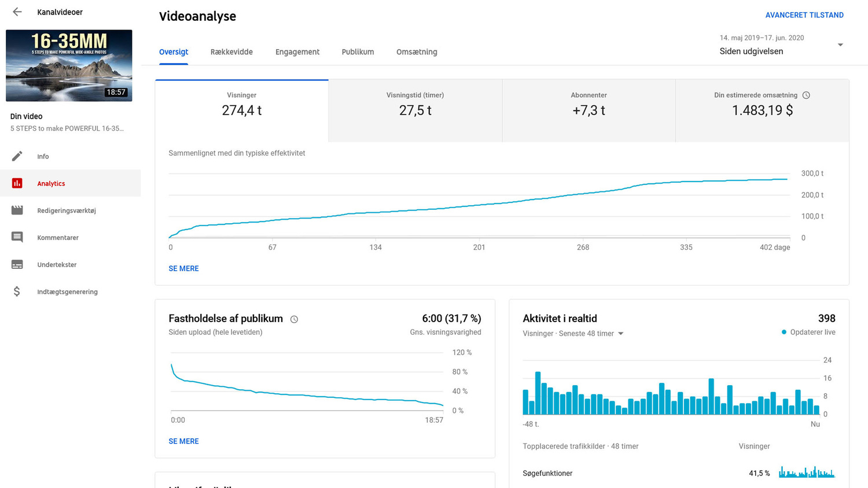Open the Analytics bar chart icon

[x=17, y=183]
